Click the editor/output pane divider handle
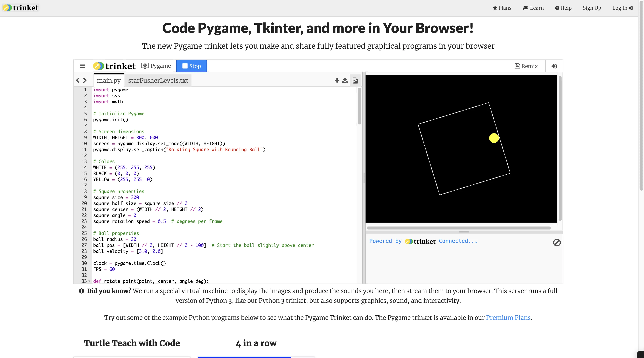Screen dimensions: 644x358 [x=364, y=178]
